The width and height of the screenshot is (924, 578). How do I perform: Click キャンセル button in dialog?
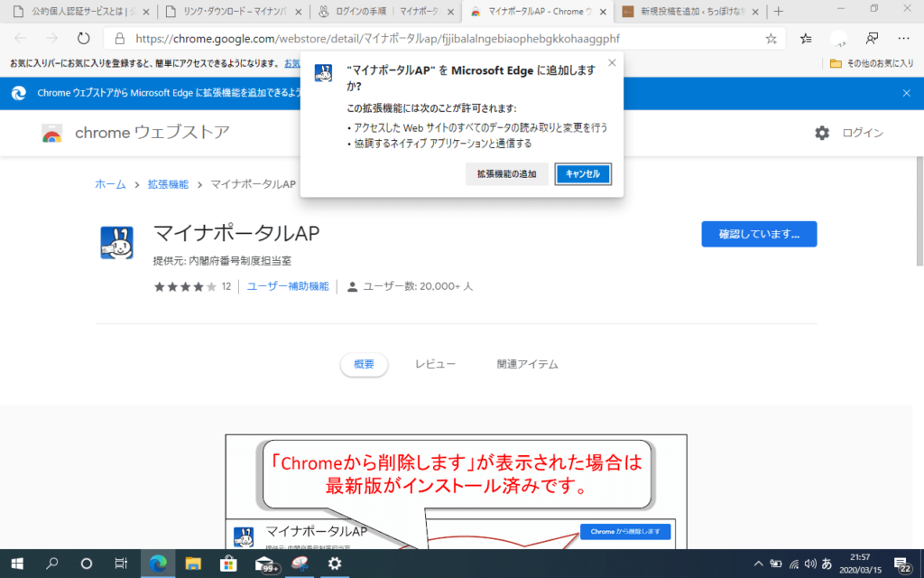pyautogui.click(x=583, y=174)
